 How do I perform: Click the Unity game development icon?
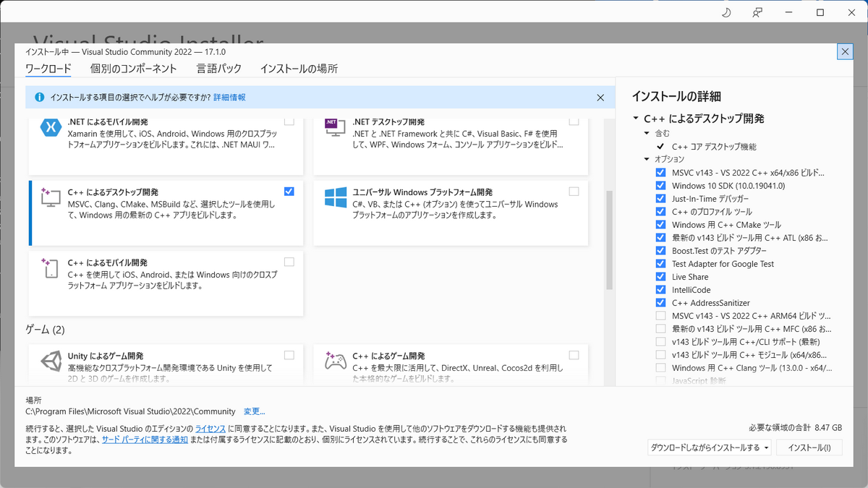pyautogui.click(x=50, y=361)
